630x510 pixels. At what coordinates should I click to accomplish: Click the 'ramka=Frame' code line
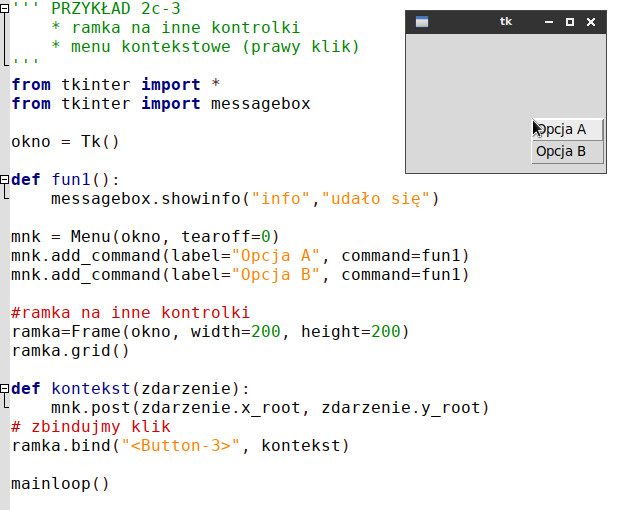click(x=210, y=332)
